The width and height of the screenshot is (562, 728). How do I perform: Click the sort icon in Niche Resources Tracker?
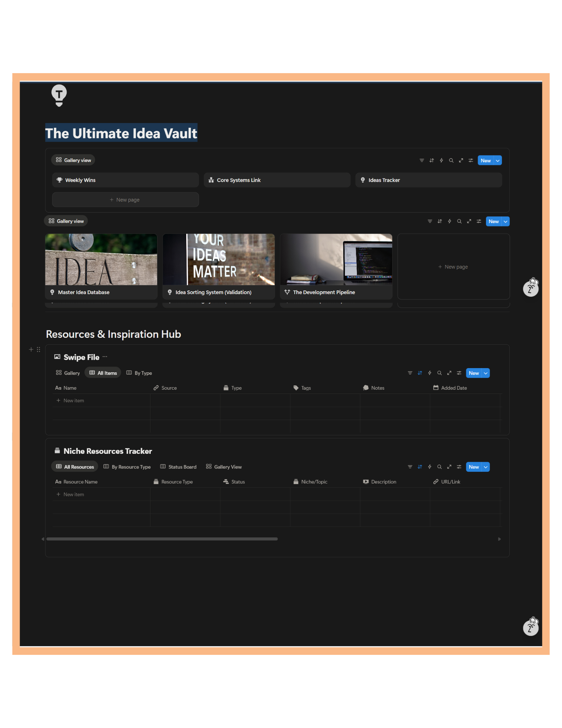(x=420, y=467)
